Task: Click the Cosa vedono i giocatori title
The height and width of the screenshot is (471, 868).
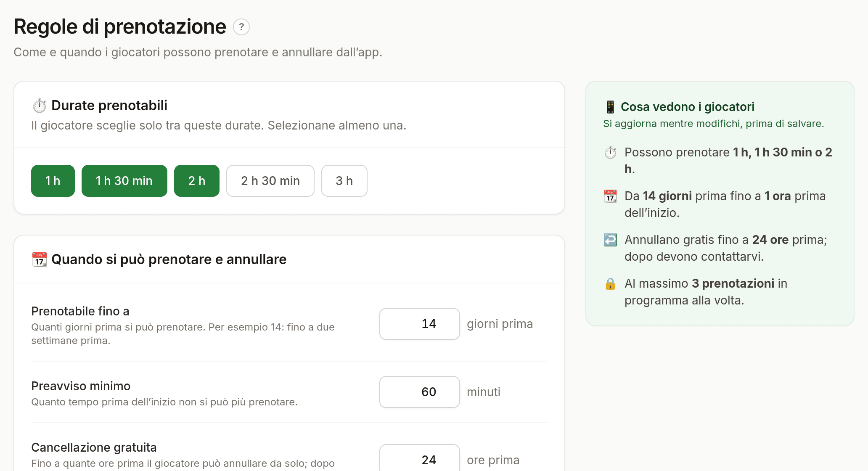Action: coord(688,107)
